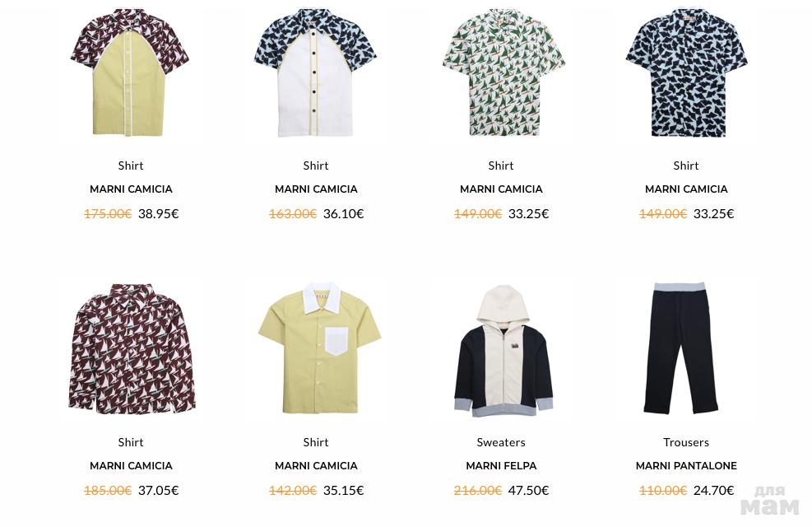Select the green sailboat print shirt thumbnail
This screenshot has height=527, width=812.
tap(503, 73)
